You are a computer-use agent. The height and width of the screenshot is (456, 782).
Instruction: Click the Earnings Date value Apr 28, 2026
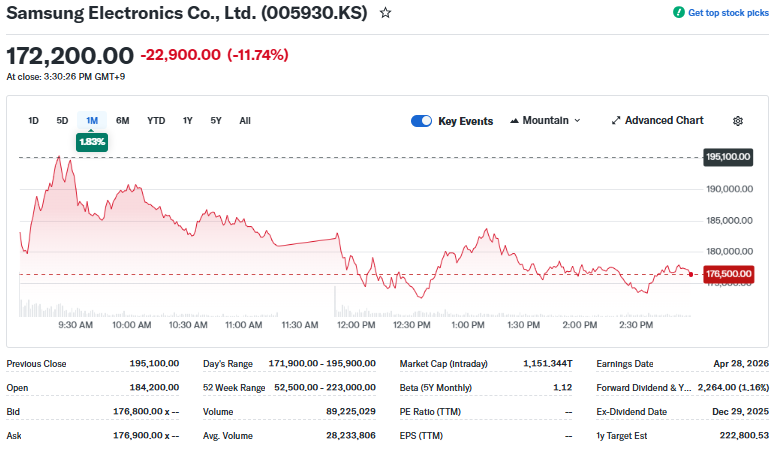741,364
